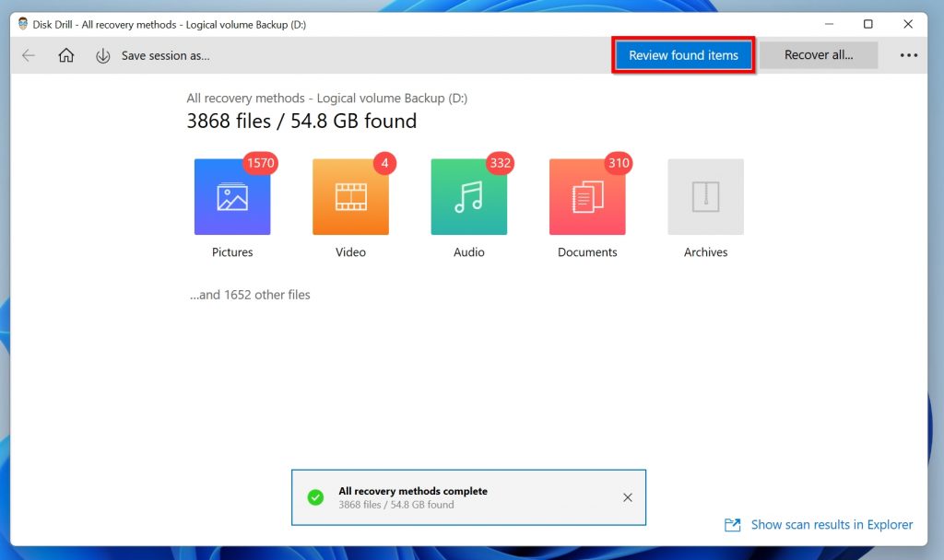Open the Audio category icon
The image size is (944, 560).
(468, 196)
